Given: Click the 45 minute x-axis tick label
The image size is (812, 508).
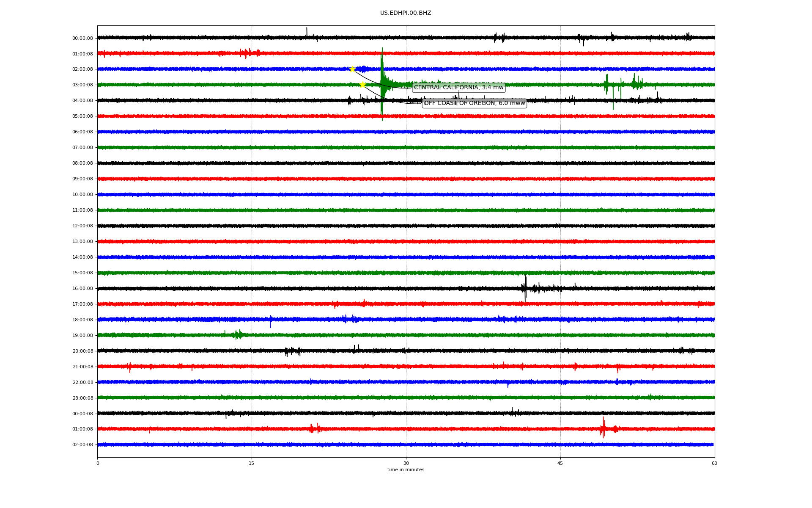Looking at the screenshot, I should click(x=560, y=463).
